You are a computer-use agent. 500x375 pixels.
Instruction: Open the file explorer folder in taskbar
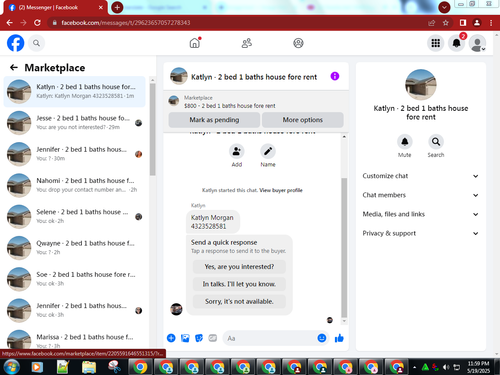click(x=89, y=367)
